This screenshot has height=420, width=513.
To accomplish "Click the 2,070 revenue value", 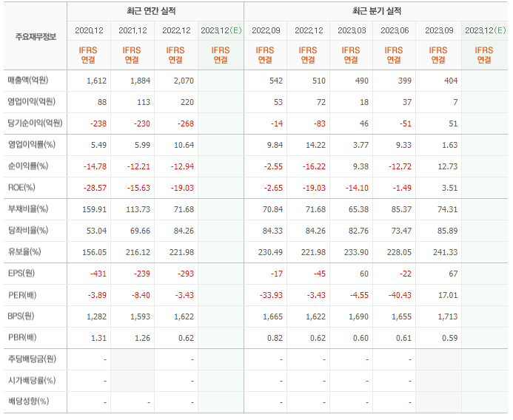I will point(184,81).
